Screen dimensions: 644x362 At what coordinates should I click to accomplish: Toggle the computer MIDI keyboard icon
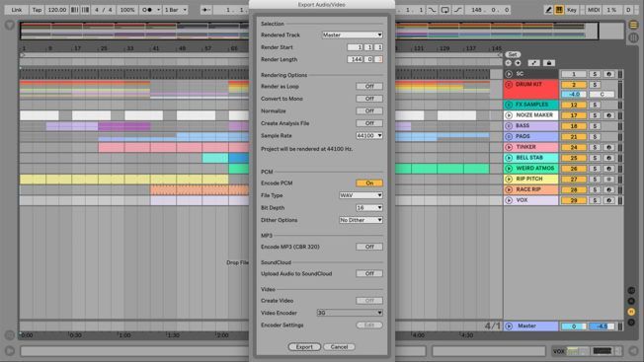[559, 10]
